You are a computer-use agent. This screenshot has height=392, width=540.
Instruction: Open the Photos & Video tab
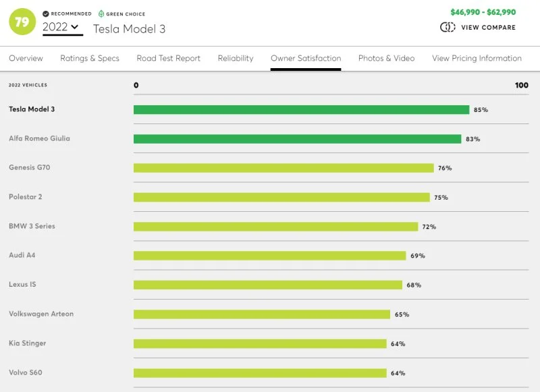[x=386, y=59]
